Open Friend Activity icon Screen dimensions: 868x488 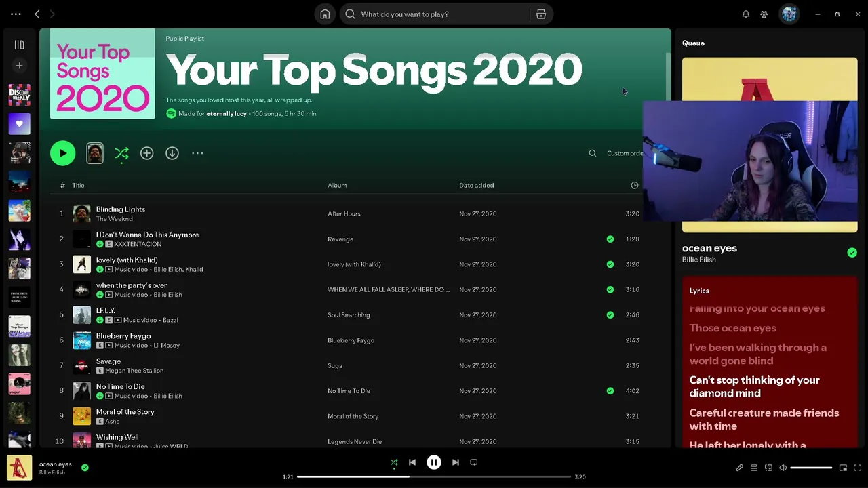click(764, 14)
